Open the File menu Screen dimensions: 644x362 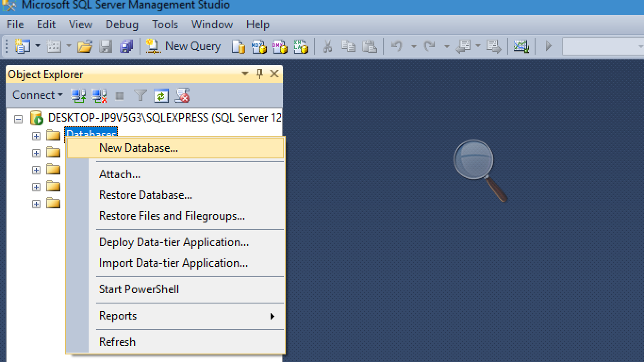click(15, 25)
